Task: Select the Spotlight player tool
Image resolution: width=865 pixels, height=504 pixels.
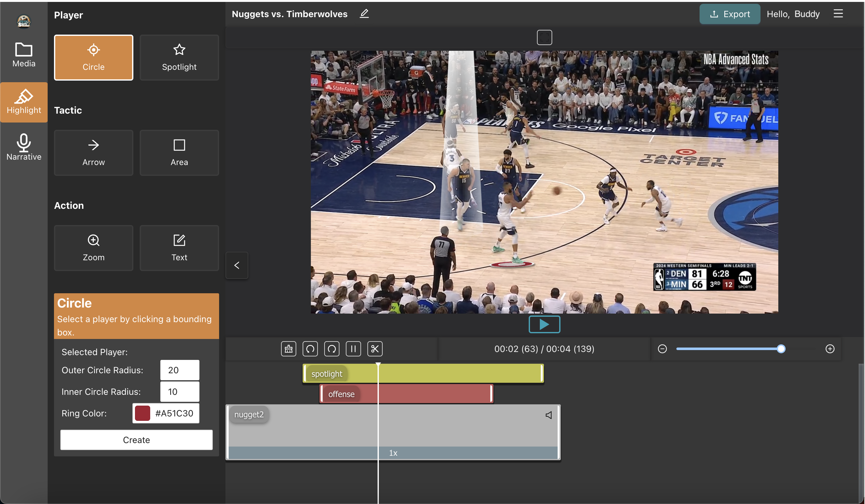Action: pos(179,57)
